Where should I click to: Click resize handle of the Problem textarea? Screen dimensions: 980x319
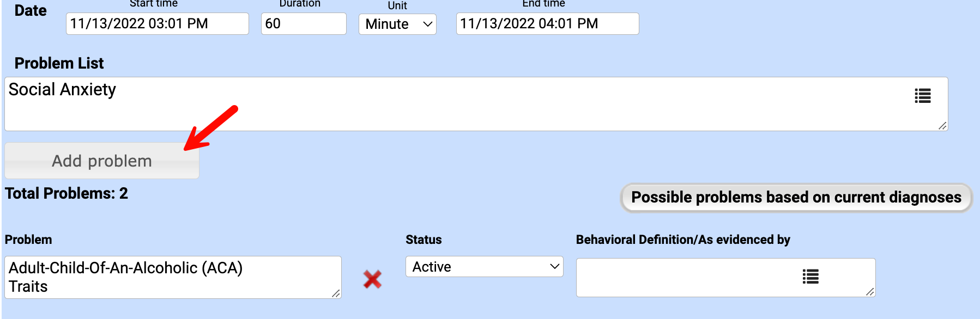coord(336,293)
